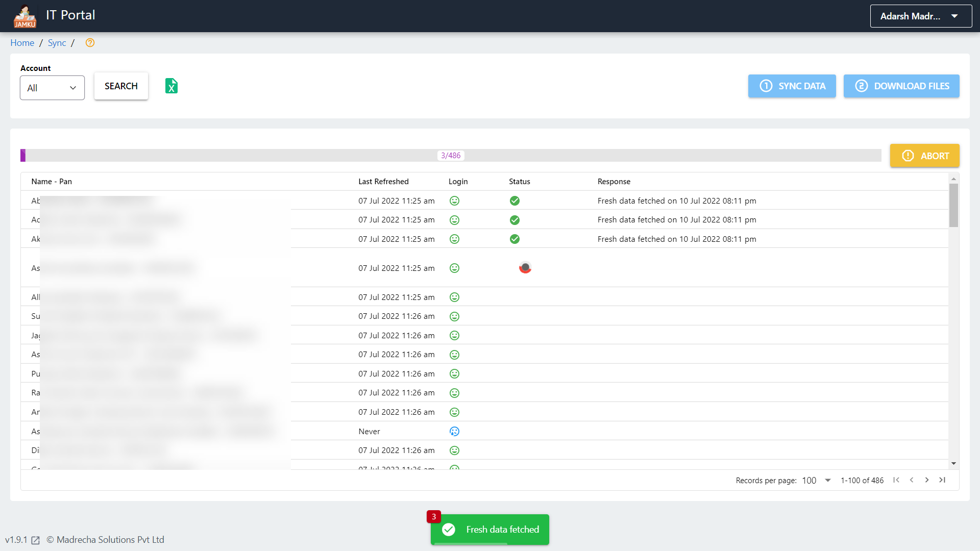Click the external link icon beside v1.9.1
This screenshot has width=980, height=551.
[x=35, y=540]
